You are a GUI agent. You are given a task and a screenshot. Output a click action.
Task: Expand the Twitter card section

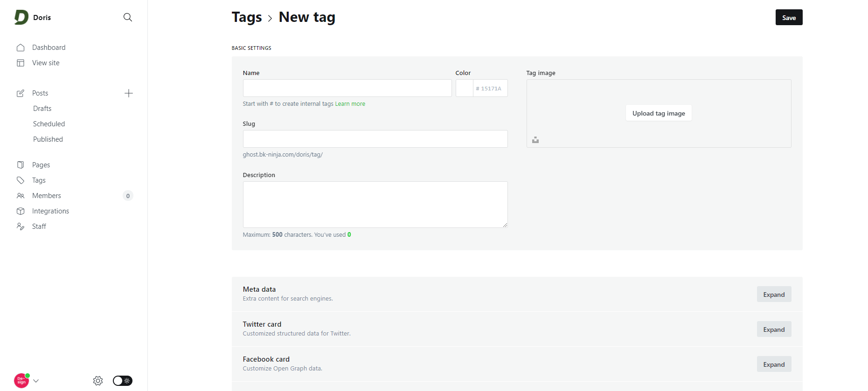(774, 329)
